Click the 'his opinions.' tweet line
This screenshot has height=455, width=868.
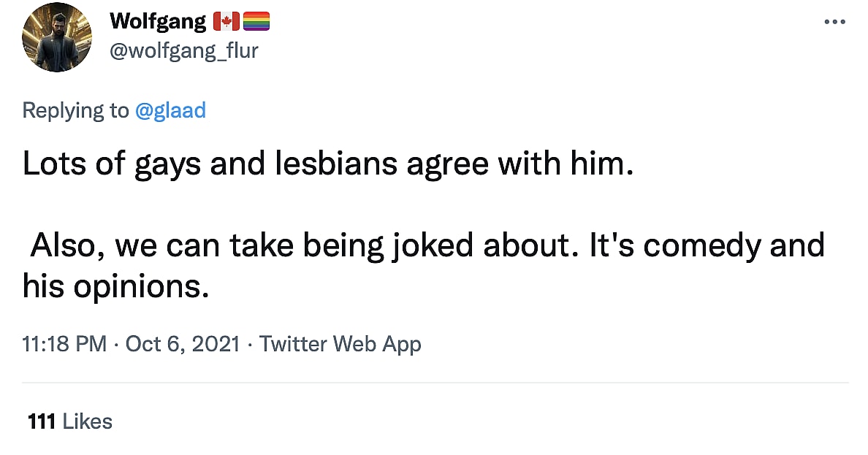tap(115, 286)
